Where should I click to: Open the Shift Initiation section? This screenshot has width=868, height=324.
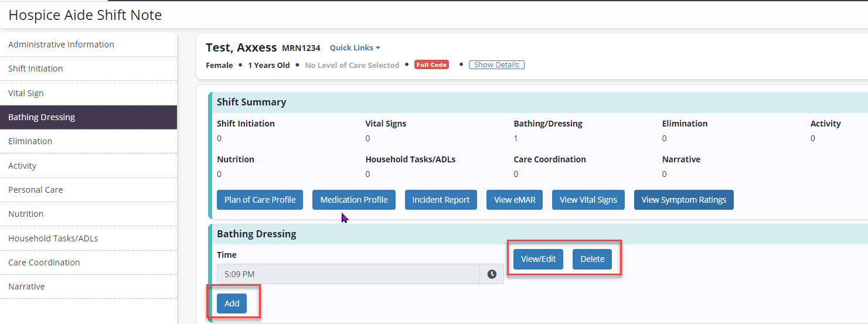click(35, 69)
